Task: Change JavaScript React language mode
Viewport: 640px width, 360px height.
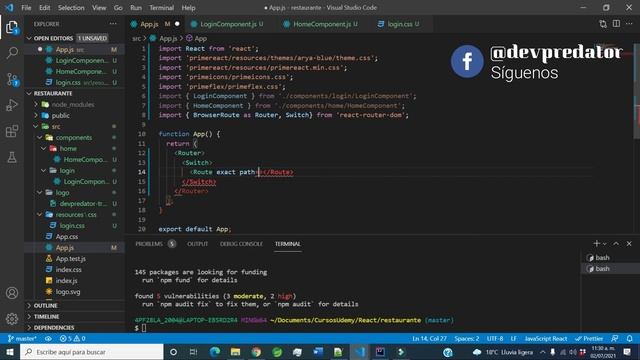Action: [x=546, y=338]
